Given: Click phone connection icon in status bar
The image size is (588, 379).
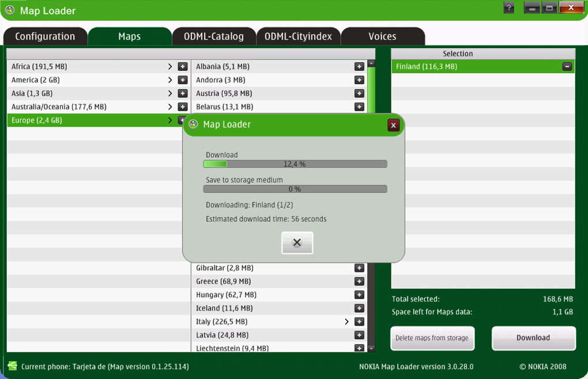Looking at the screenshot, I should click(x=12, y=366).
